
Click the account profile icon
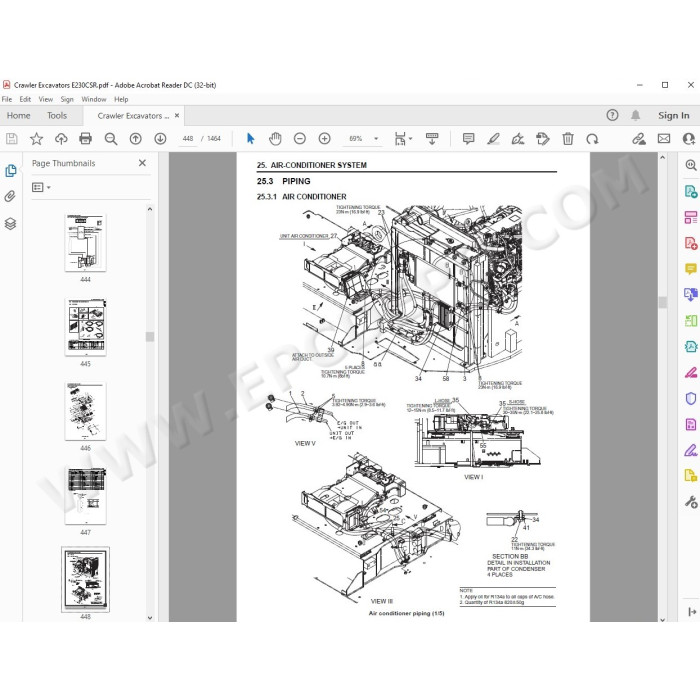click(689, 139)
